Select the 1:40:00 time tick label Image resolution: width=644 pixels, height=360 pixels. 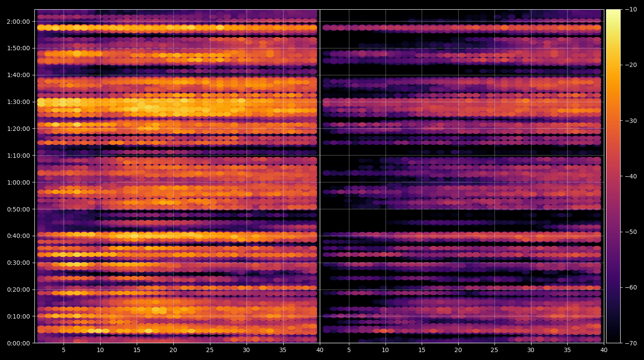click(x=19, y=75)
